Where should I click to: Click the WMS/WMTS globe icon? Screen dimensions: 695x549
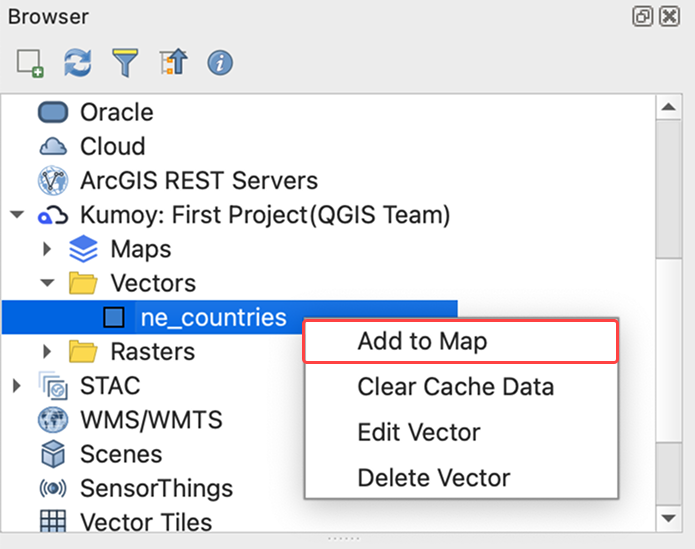click(x=53, y=420)
